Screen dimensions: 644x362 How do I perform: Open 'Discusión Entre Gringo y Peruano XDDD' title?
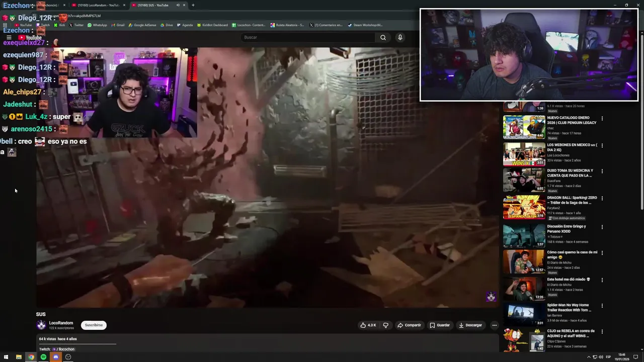tap(567, 229)
